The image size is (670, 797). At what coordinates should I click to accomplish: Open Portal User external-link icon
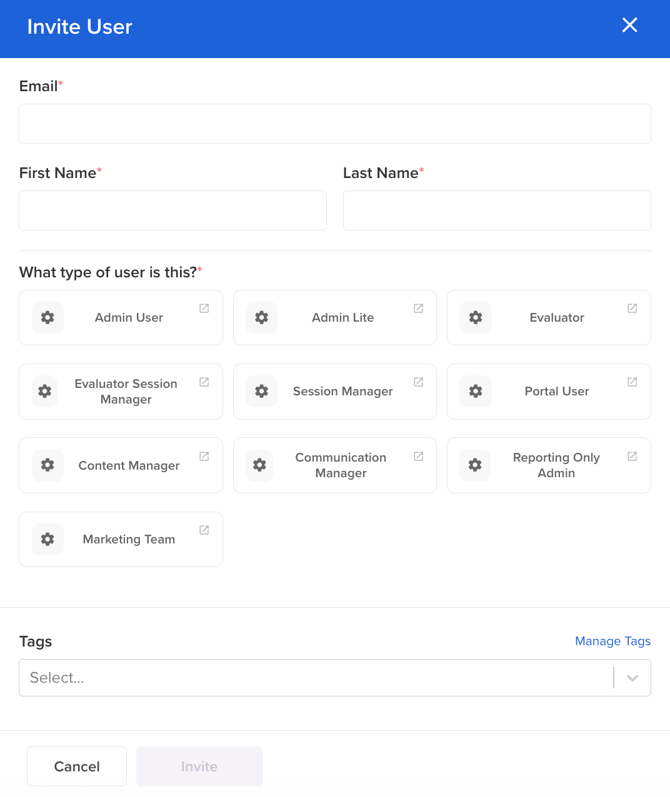coord(632,382)
